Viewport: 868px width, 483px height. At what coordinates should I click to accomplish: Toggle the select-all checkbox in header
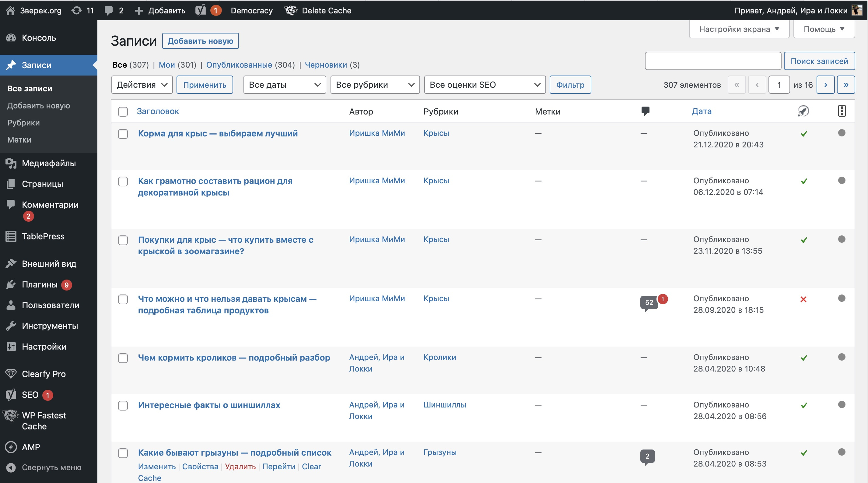pyautogui.click(x=123, y=111)
